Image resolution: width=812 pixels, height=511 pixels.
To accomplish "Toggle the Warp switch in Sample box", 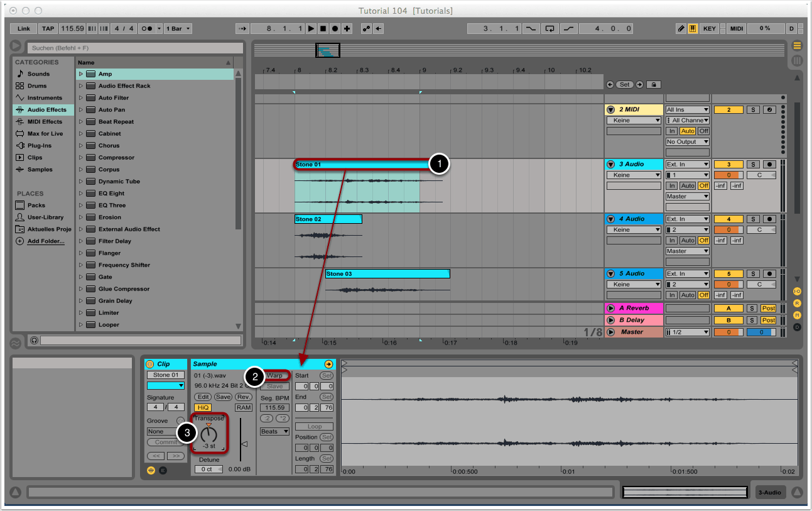I will tap(274, 375).
